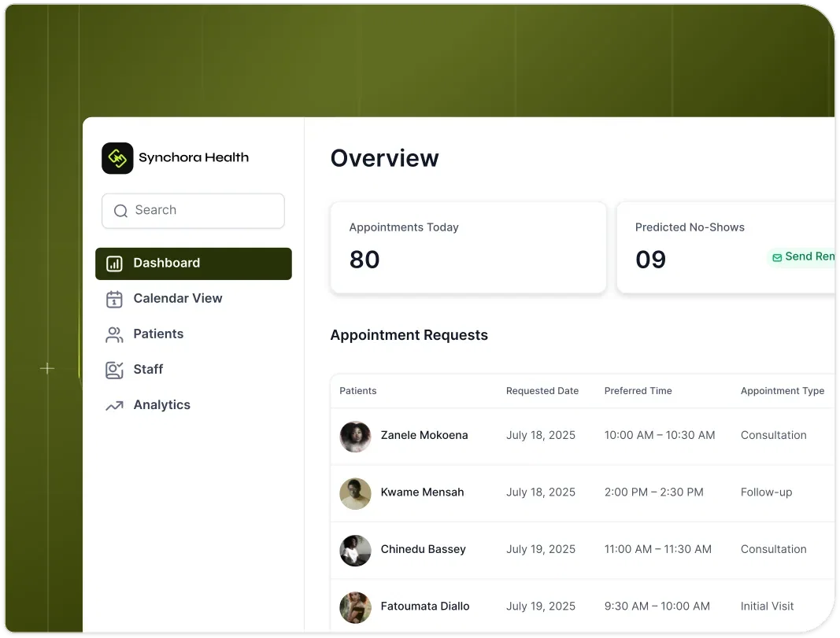This screenshot has height=638, width=840.
Task: Click July 19, 2025 in Fatoumata Diallo's row
Action: coord(541,606)
